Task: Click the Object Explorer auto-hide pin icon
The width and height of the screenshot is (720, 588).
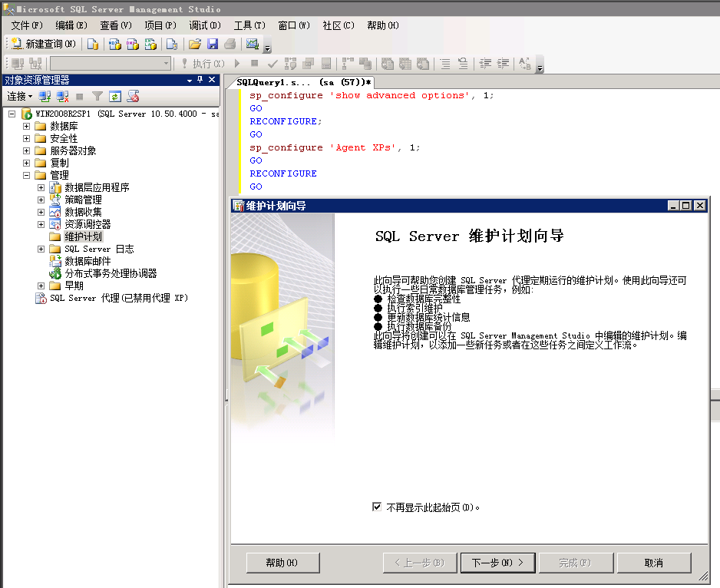Action: point(200,80)
